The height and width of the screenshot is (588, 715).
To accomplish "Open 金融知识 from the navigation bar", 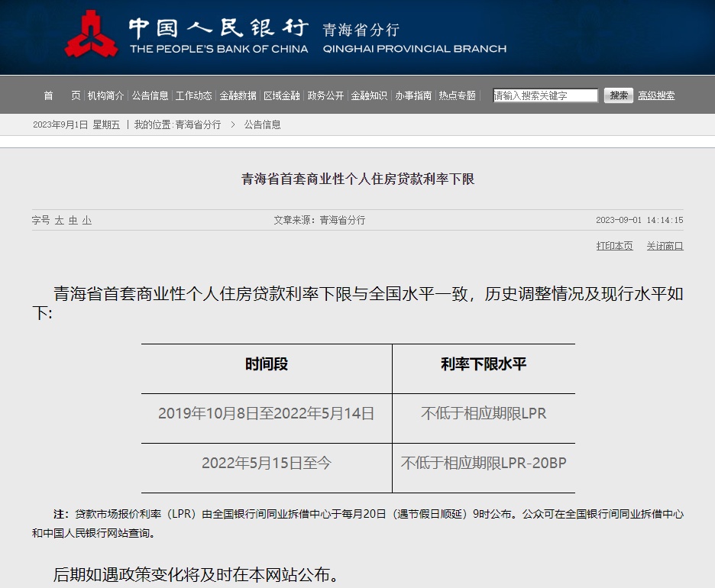I will pos(370,95).
